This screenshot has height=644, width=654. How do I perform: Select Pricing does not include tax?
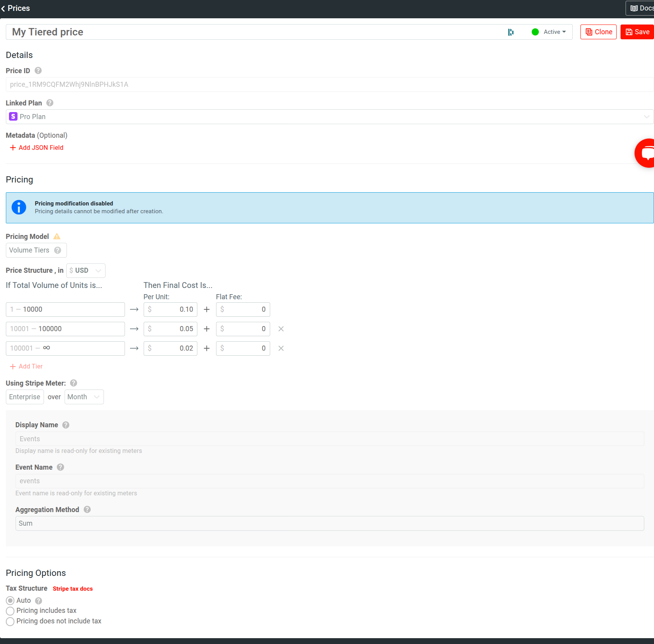(x=11, y=621)
